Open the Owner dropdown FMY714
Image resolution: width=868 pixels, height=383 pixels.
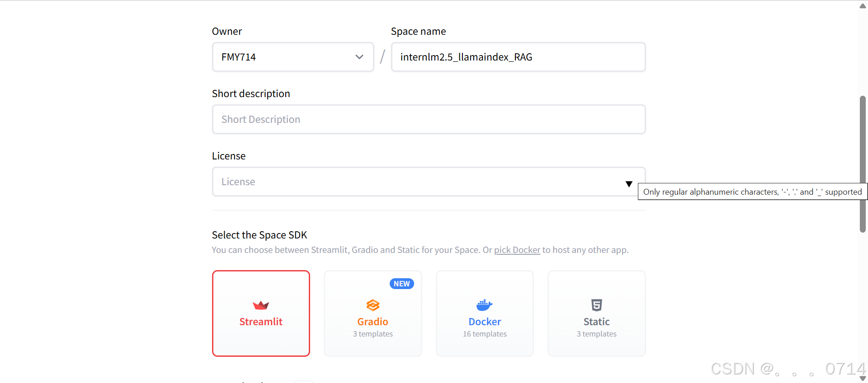[x=293, y=57]
